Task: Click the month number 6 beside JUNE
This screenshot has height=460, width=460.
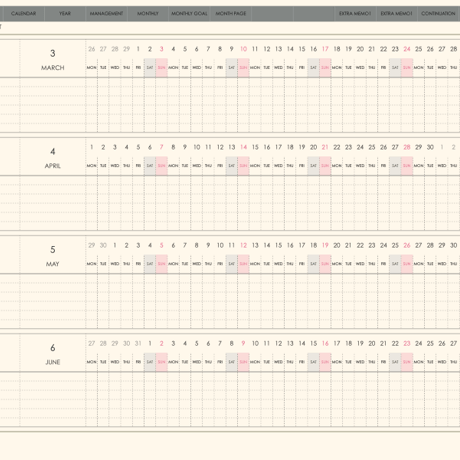Action: (53, 348)
